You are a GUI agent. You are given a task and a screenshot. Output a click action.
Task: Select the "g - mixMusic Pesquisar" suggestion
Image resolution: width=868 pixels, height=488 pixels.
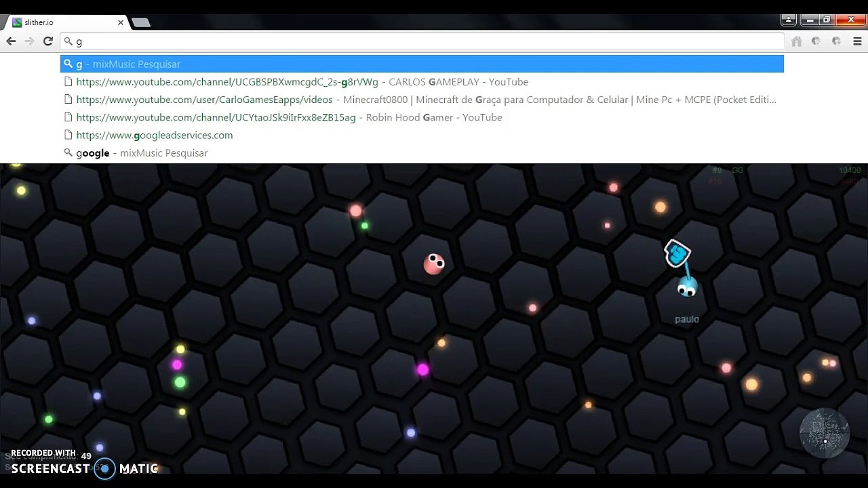click(x=422, y=64)
